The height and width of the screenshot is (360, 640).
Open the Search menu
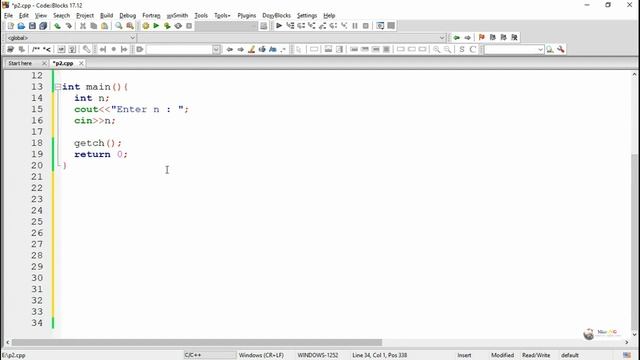point(61,16)
